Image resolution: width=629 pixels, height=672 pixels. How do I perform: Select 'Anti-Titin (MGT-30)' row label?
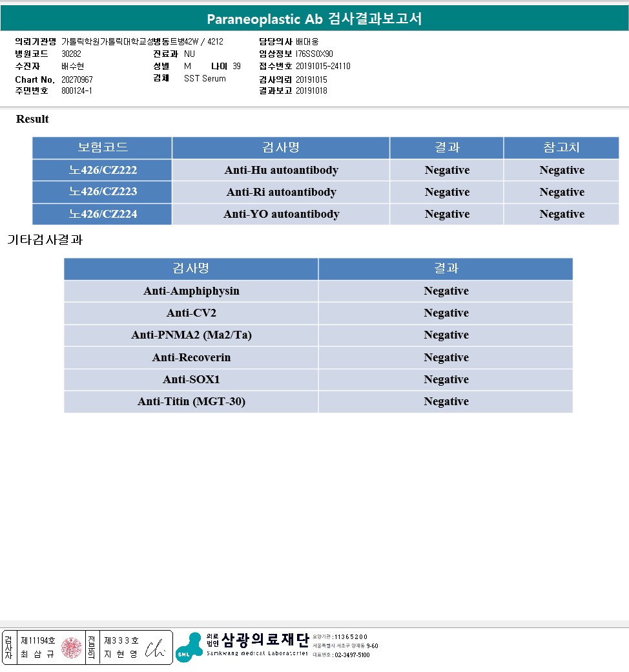[x=191, y=401]
